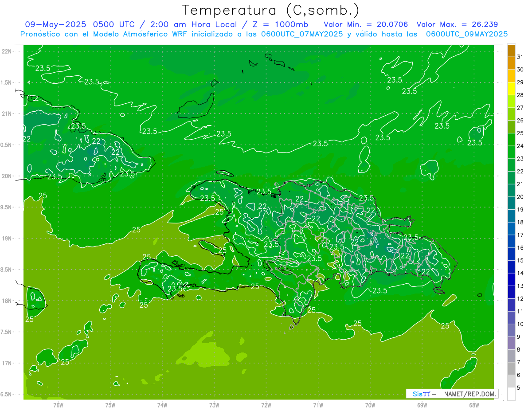Click the '17N' latitude axis label
Image resolution: width=532 pixels, height=411 pixels.
coord(7,363)
